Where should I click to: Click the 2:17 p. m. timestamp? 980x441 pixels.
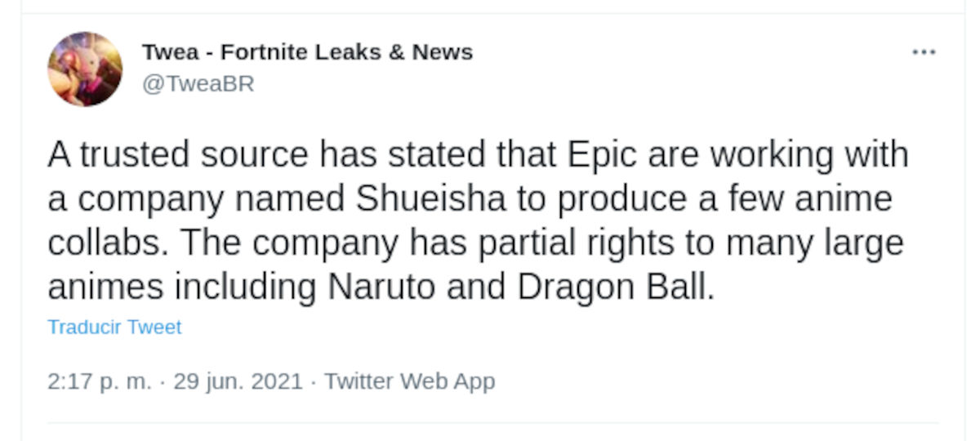tap(100, 381)
